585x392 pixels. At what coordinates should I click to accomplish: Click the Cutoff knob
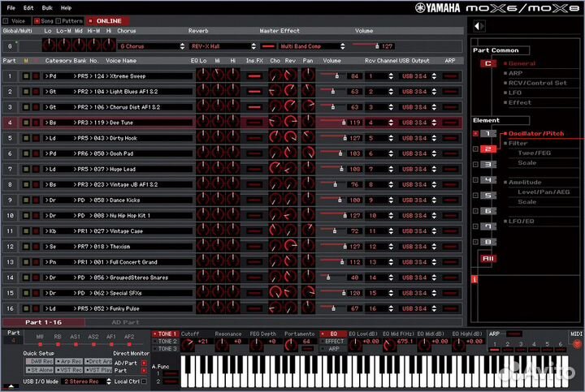[x=188, y=345]
